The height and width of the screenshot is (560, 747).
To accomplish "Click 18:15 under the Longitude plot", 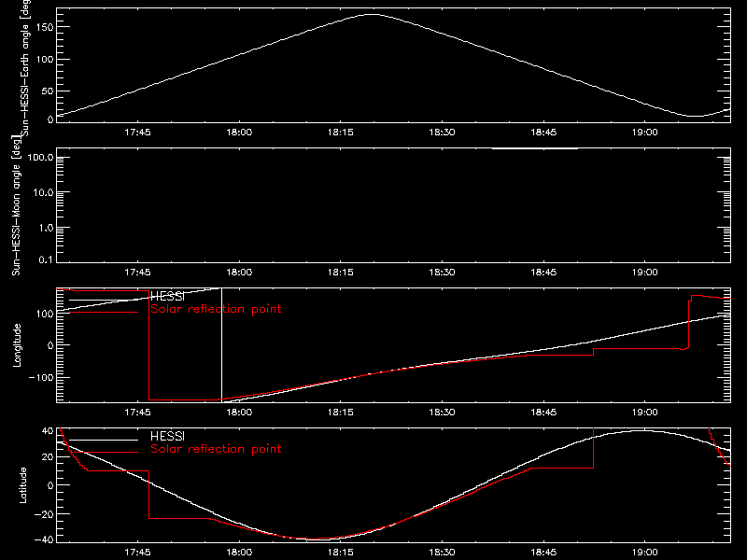I will tap(341, 413).
